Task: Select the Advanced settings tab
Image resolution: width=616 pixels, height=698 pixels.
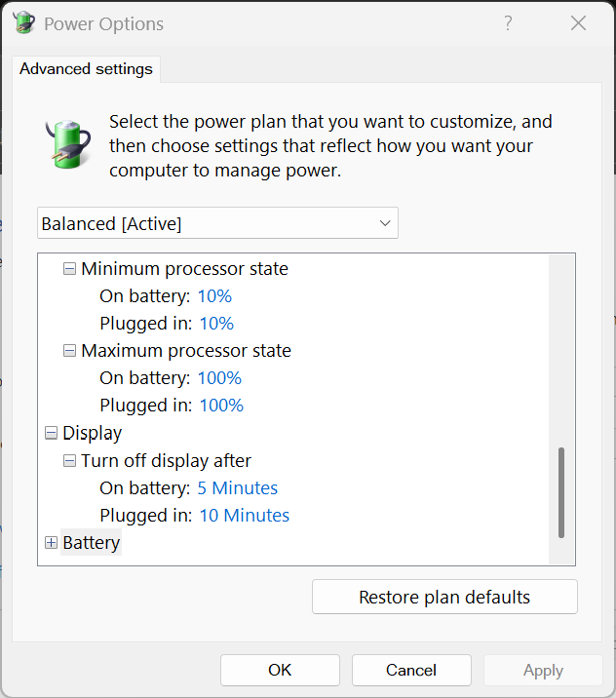Action: 86,69
